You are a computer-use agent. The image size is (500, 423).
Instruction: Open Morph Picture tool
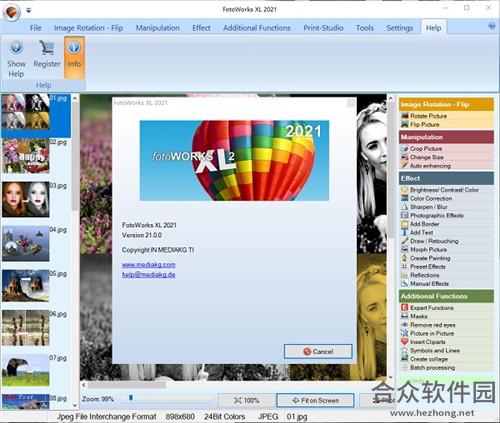pos(428,249)
